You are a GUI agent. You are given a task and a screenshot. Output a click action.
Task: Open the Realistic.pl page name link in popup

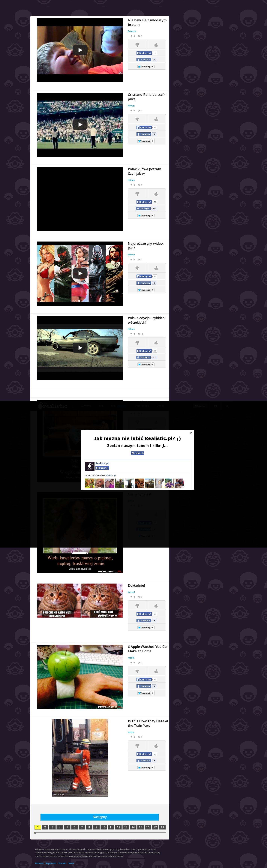pos(102,463)
